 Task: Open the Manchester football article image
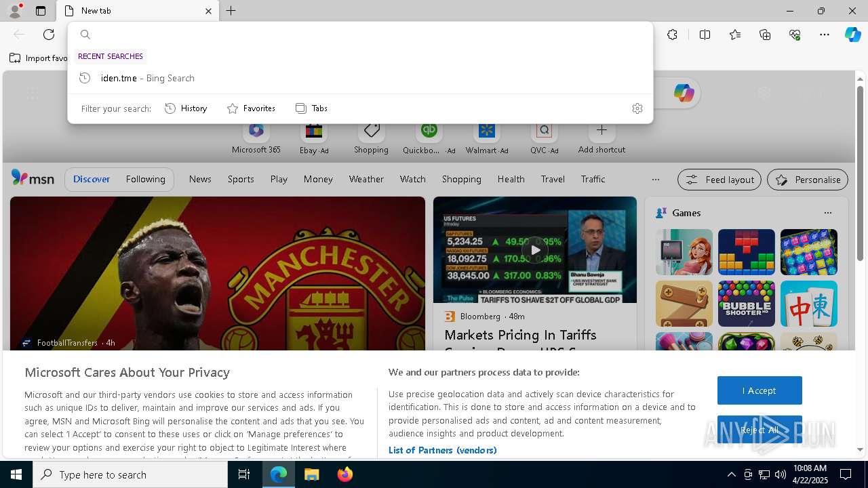pyautogui.click(x=217, y=273)
